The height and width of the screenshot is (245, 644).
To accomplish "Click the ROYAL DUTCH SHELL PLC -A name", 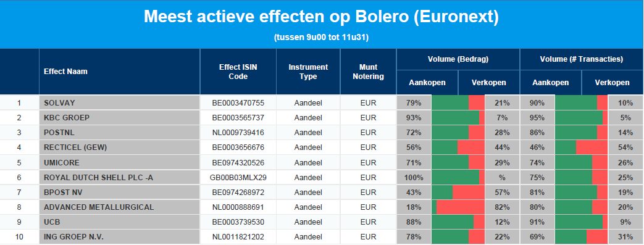I will 96,177.
